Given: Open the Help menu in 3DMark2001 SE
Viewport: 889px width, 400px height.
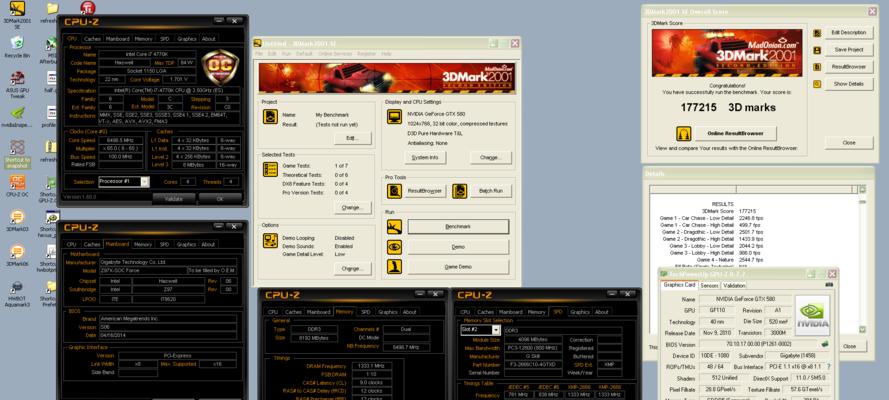Looking at the screenshot, I should coord(386,54).
